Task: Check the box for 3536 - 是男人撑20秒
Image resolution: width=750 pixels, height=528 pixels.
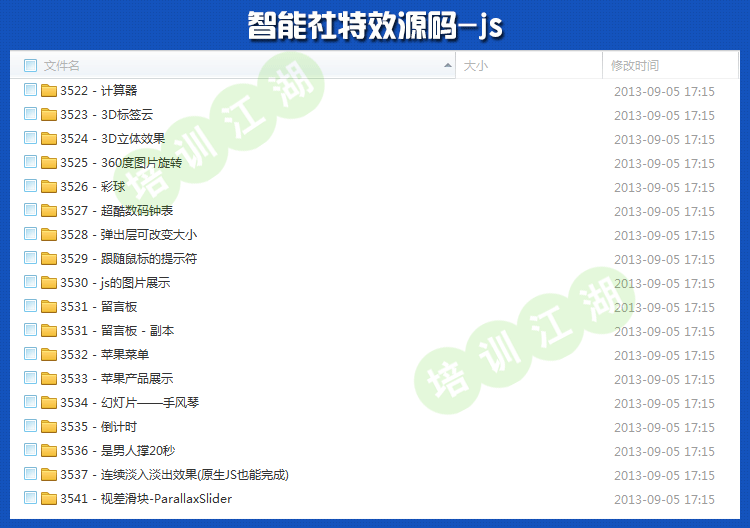Action: pos(30,450)
